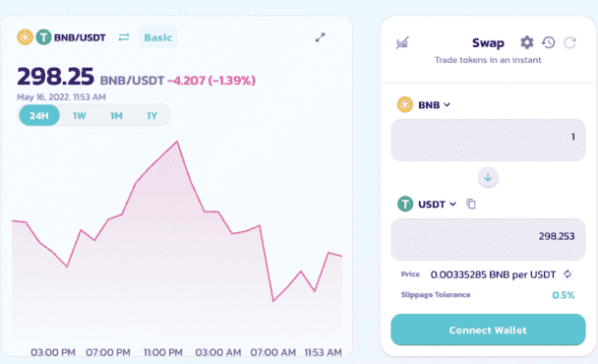Click the 07:00 PM axis label
The width and height of the screenshot is (598, 364).
(108, 352)
